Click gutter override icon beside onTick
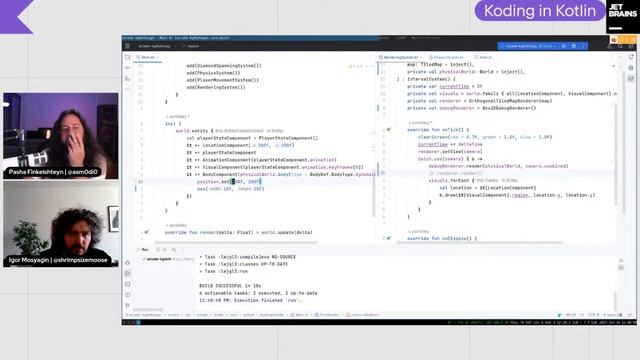The image size is (640, 360). point(389,130)
